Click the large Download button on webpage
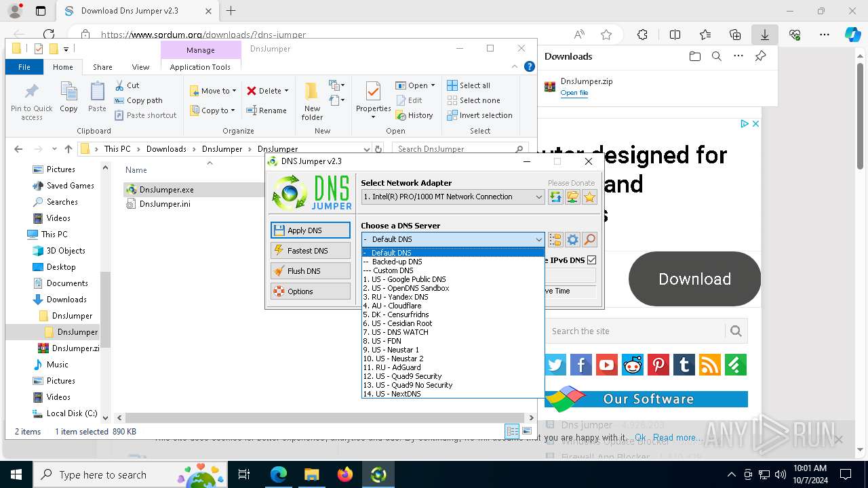The height and width of the screenshot is (488, 868). pyautogui.click(x=694, y=279)
